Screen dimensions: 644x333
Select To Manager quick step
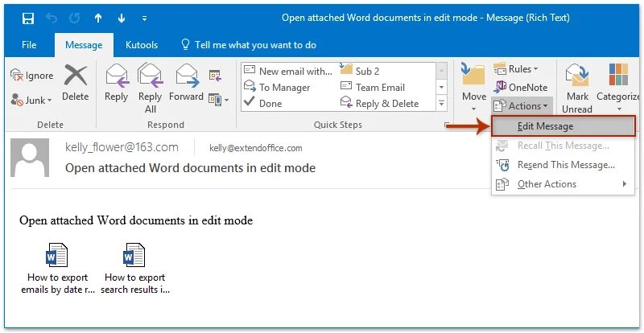(x=277, y=88)
